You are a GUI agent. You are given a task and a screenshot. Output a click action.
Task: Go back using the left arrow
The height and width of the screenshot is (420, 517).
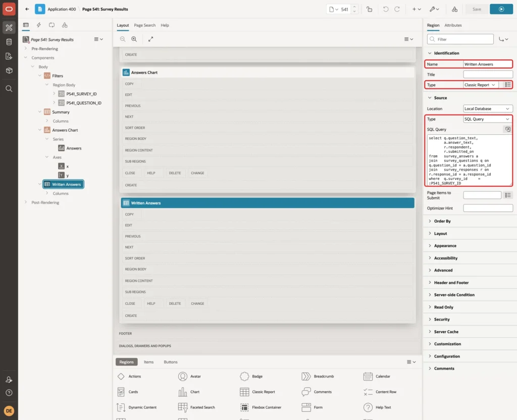pos(27,9)
